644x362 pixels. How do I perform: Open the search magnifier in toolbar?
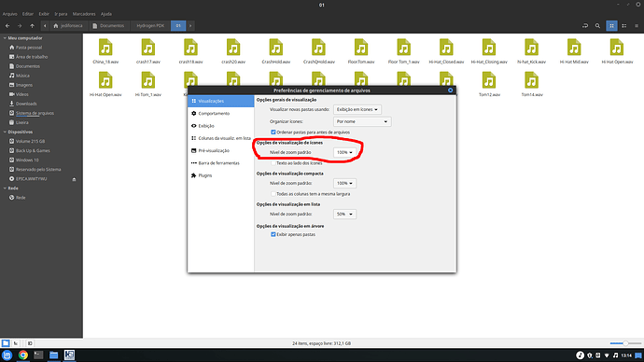[597, 26]
